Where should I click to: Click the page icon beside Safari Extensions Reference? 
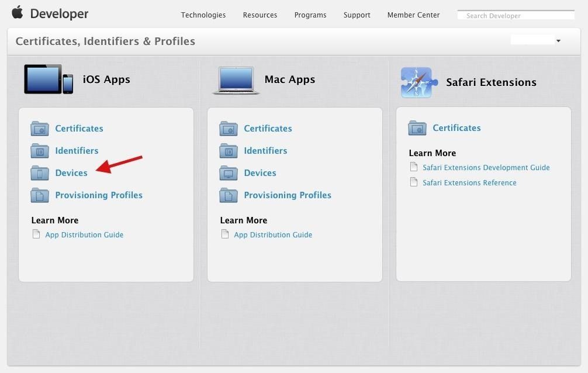click(413, 182)
